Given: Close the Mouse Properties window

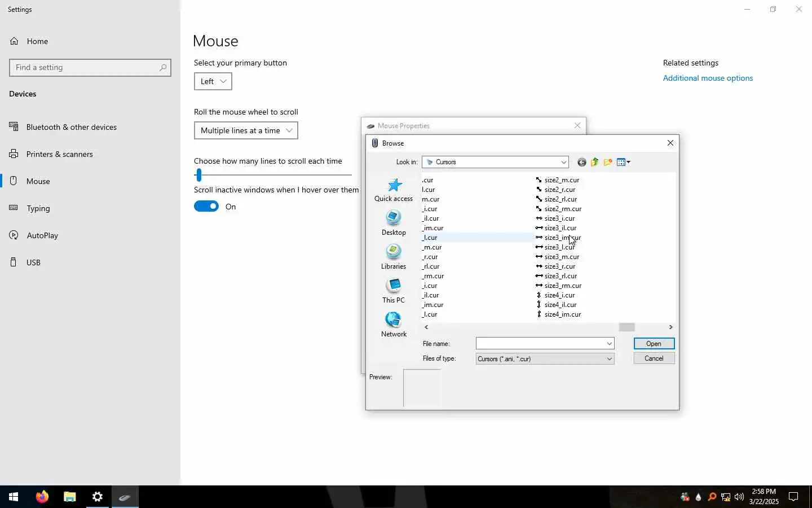Looking at the screenshot, I should (x=577, y=125).
